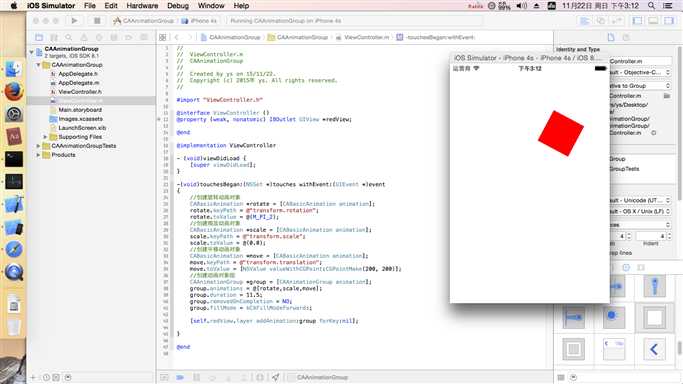Switch to the Version editor
Screen dimensions: 683x384
pyautogui.click(x=617, y=20)
